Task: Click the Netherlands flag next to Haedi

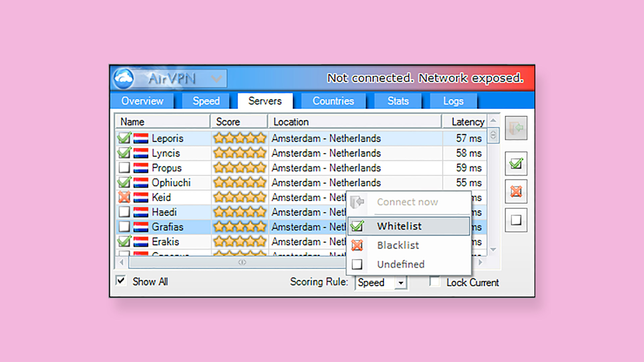Action: (141, 212)
